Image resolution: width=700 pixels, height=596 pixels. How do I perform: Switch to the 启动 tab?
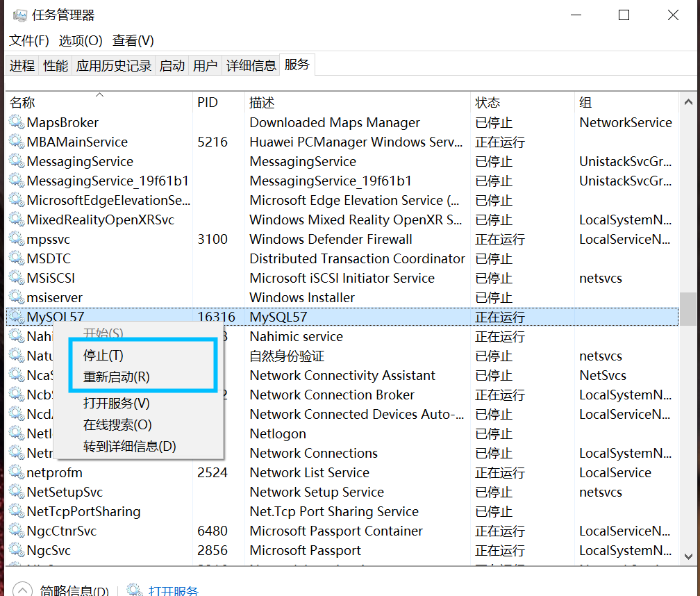click(172, 66)
